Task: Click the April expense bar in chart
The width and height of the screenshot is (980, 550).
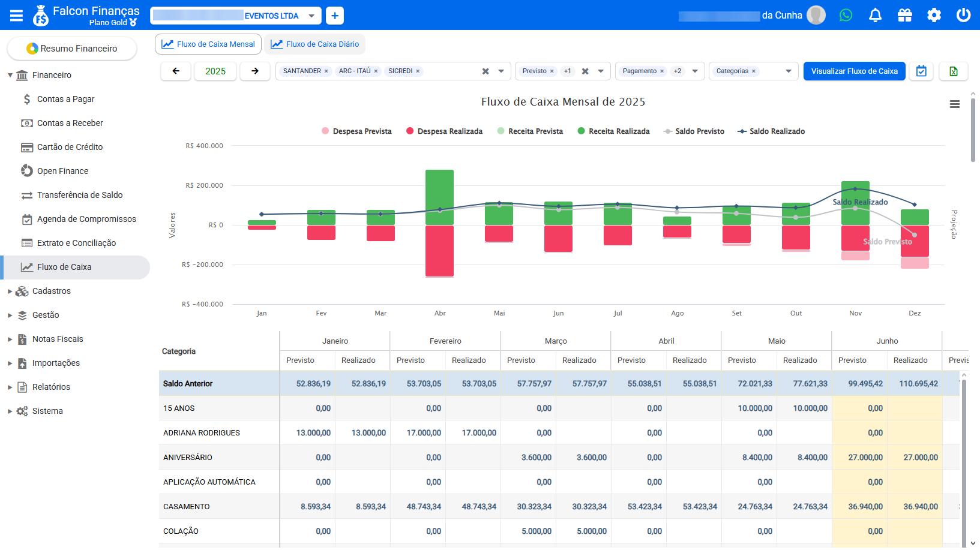Action: pos(439,251)
